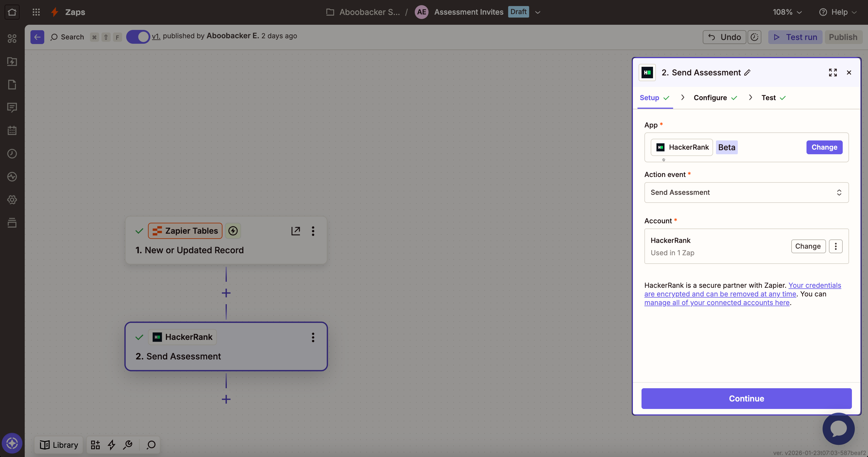The height and width of the screenshot is (457, 868).
Task: Expand the Draft status chevron
Action: (x=538, y=12)
